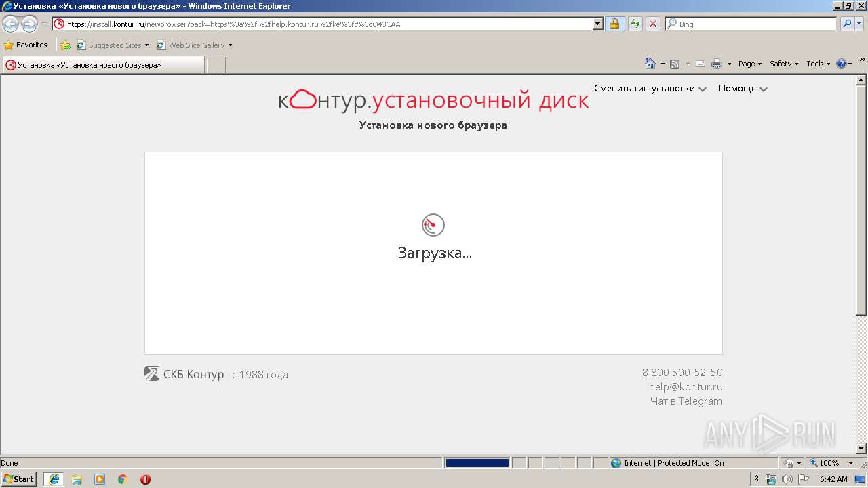Click the volume speaker tray icon
Screen dimensions: 868x488
click(x=787, y=479)
